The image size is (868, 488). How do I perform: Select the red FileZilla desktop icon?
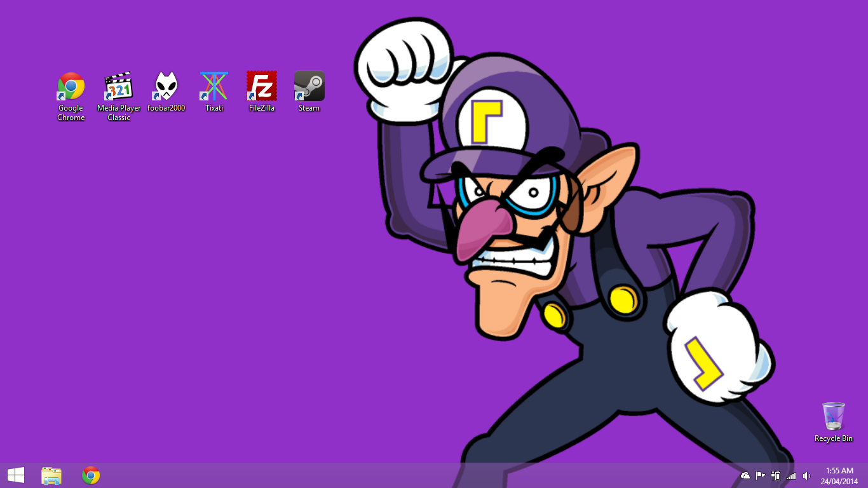(x=262, y=86)
